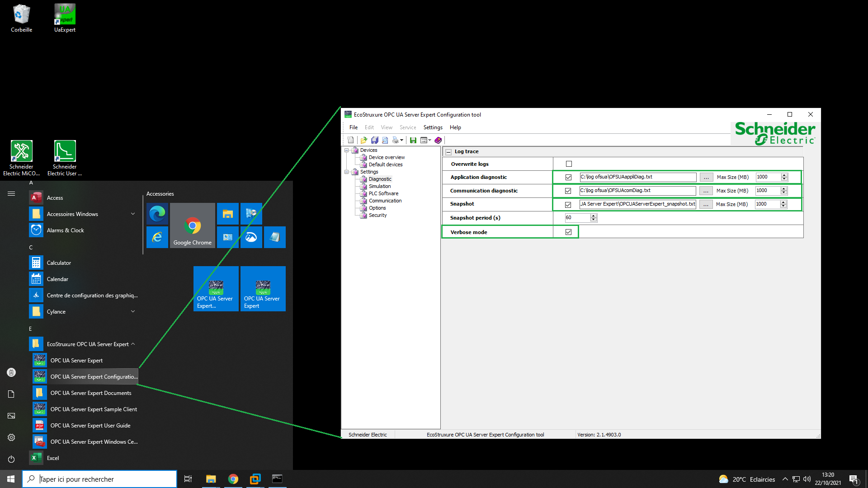Image resolution: width=868 pixels, height=488 pixels.
Task: Increase Application diagnostic max size
Action: pos(784,175)
